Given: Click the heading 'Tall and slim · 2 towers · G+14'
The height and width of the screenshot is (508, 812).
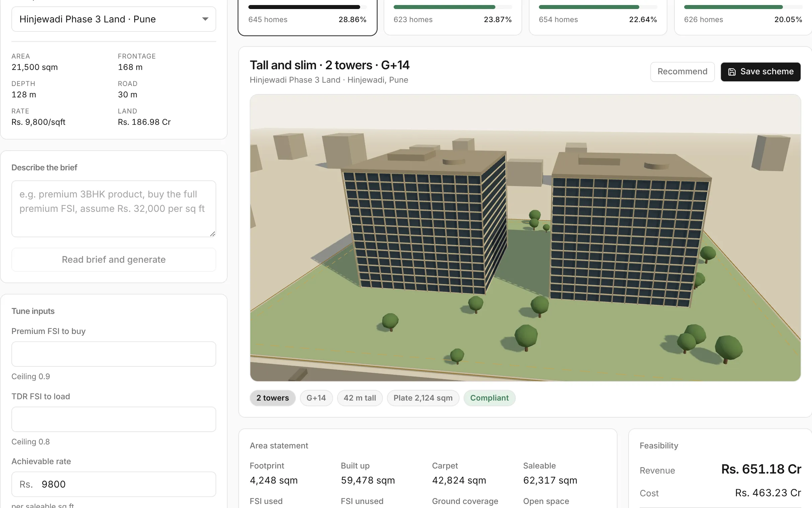Looking at the screenshot, I should tap(330, 65).
